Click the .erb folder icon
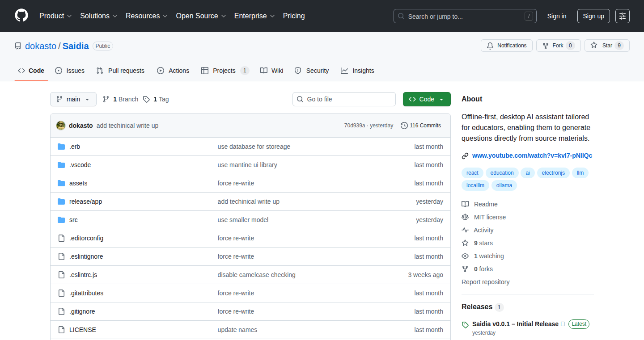 [61, 147]
